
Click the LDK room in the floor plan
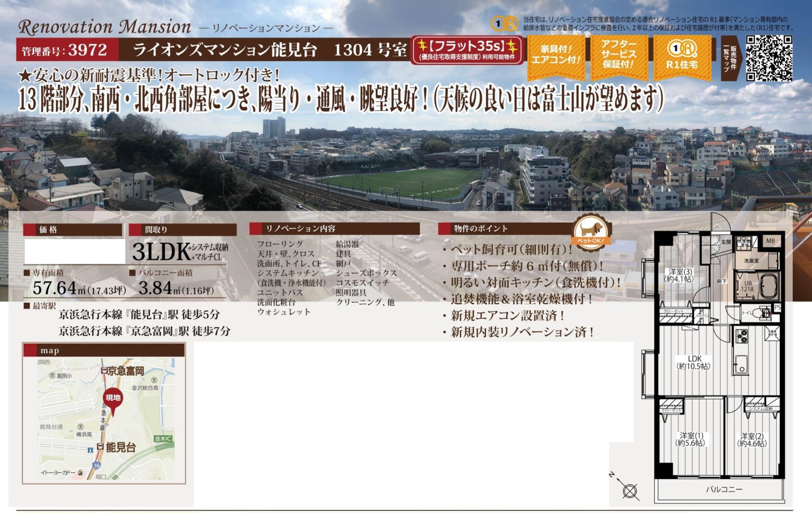(694, 362)
